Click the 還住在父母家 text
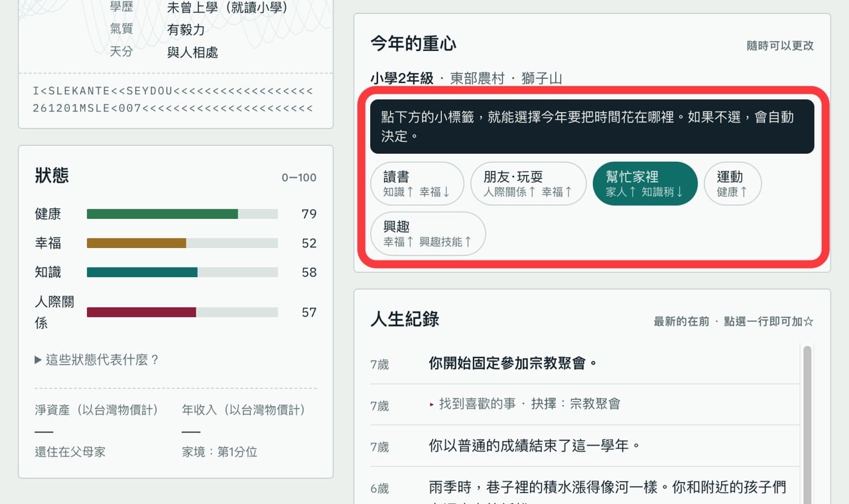 click(70, 452)
